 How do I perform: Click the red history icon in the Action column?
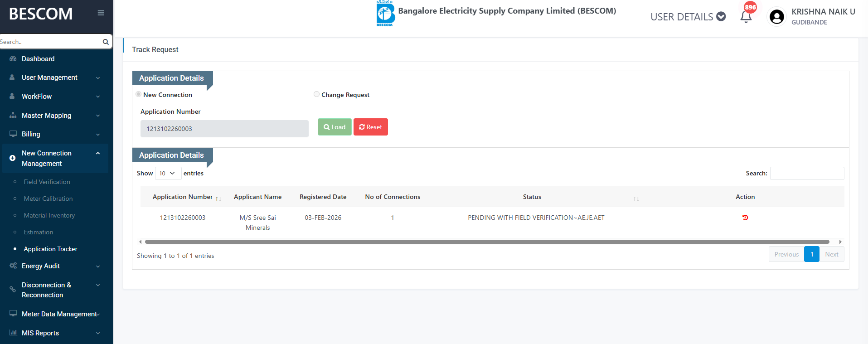(x=745, y=218)
